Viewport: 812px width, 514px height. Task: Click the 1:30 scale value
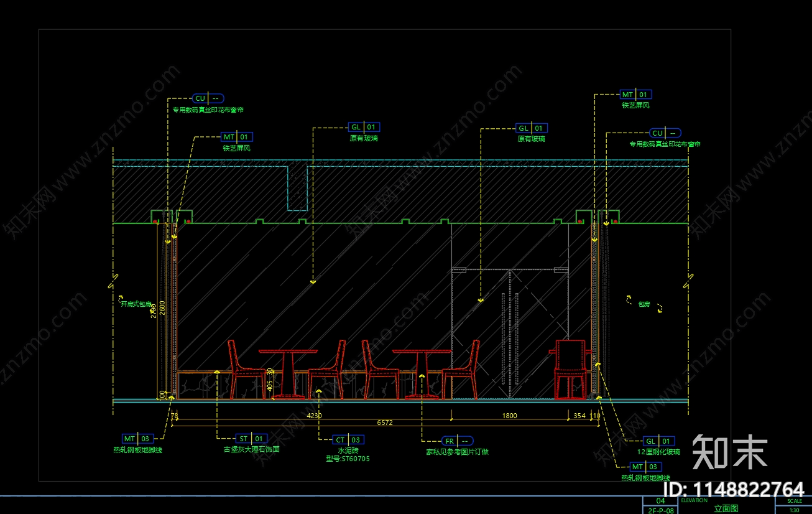795,510
